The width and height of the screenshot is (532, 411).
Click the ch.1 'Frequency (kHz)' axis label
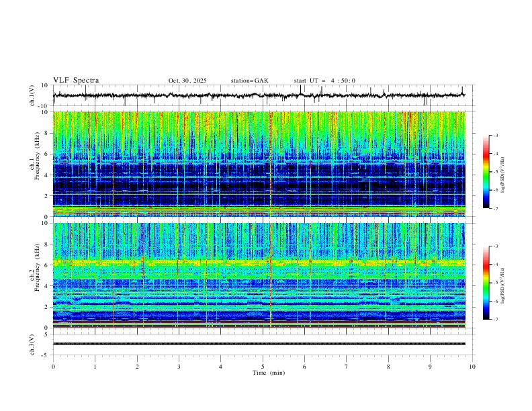click(37, 156)
